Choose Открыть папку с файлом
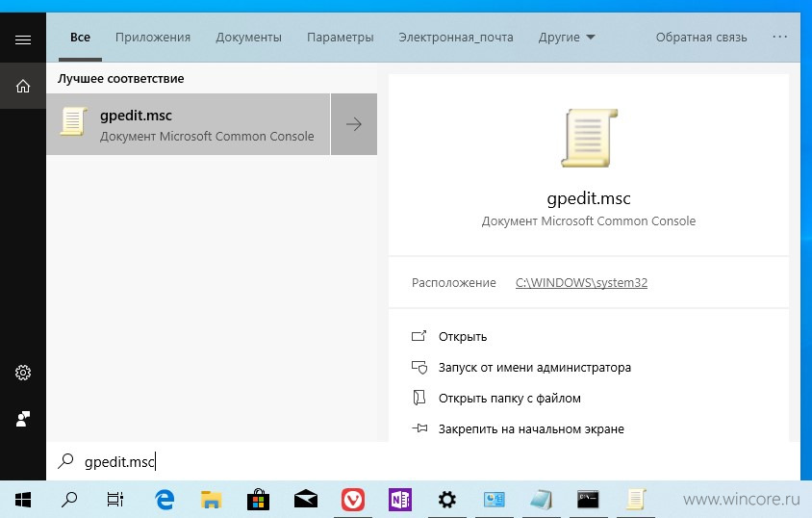The height and width of the screenshot is (518, 812). tap(510, 399)
